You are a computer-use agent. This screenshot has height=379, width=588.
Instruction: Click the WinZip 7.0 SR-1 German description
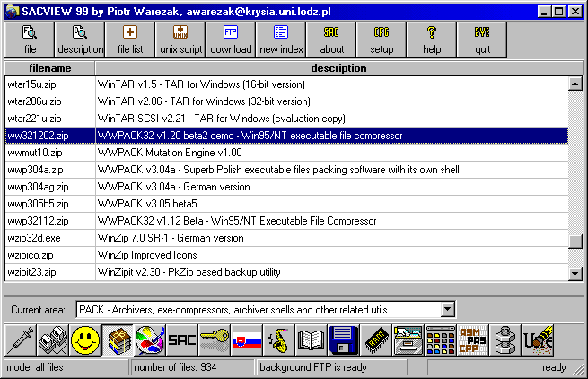tap(171, 238)
